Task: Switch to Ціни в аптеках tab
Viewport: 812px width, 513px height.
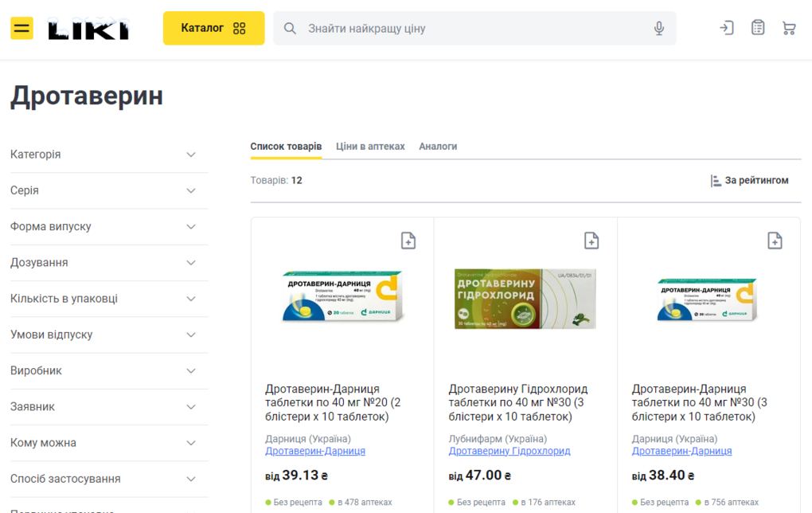Action: pos(370,147)
